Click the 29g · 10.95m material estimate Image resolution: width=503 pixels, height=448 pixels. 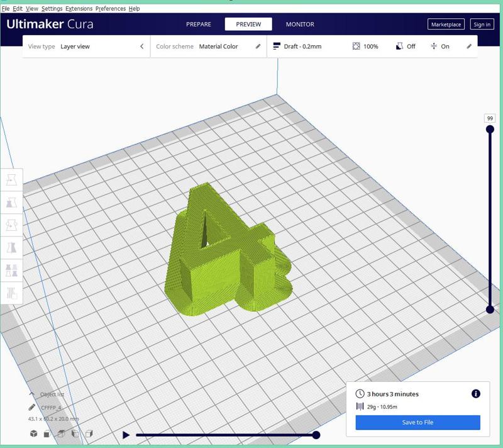click(x=382, y=407)
